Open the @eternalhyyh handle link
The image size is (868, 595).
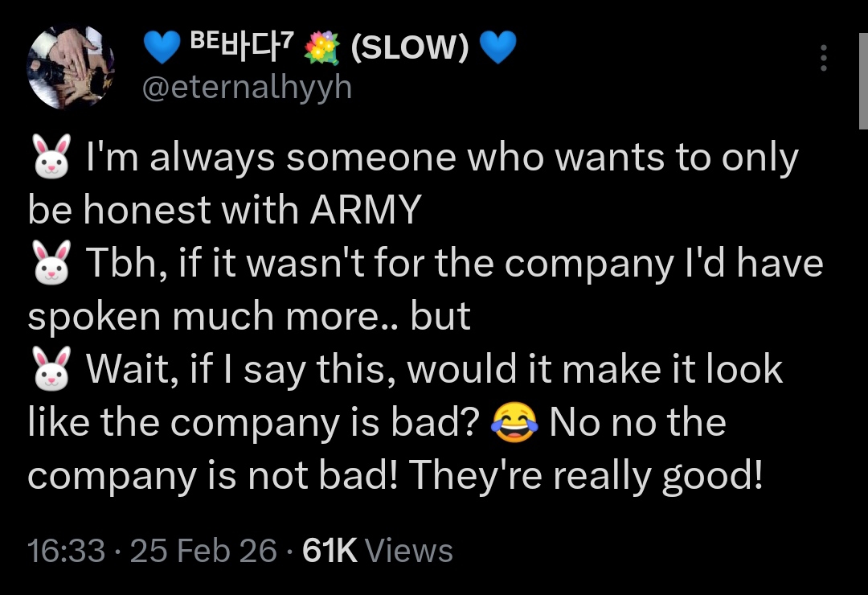[247, 87]
